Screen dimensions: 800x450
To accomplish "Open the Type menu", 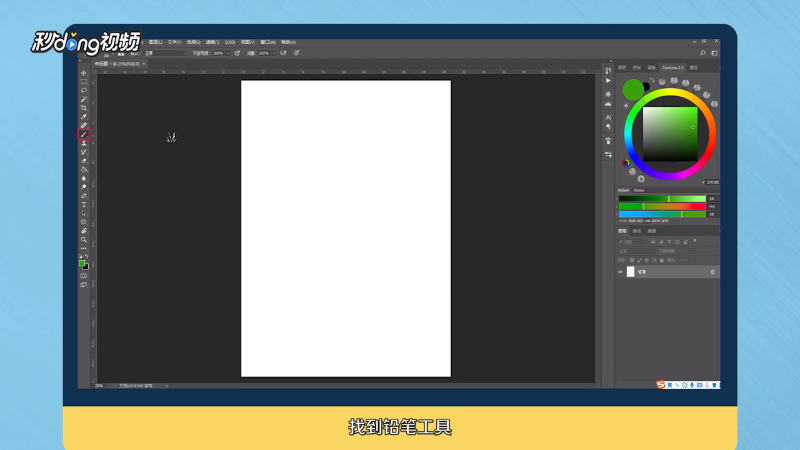I will pos(174,42).
